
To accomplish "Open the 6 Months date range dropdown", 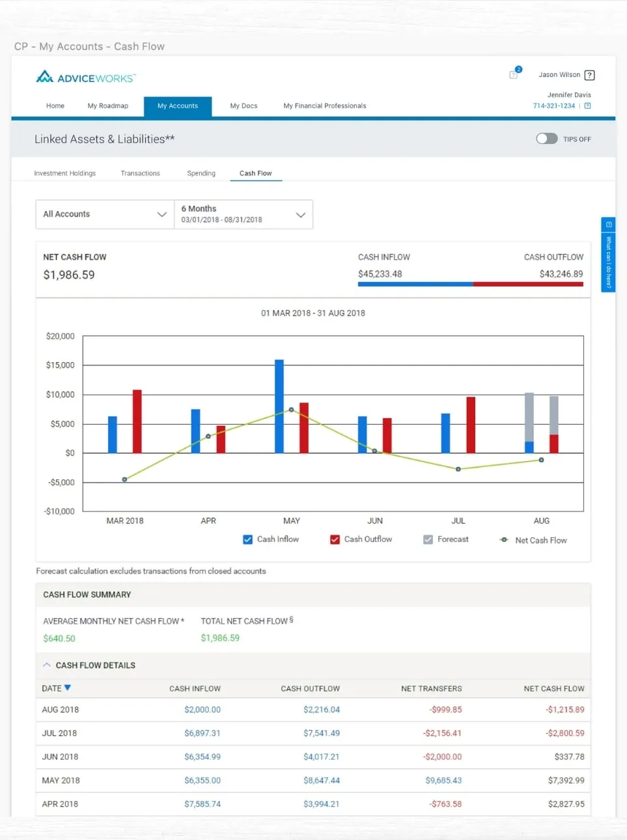I will (244, 214).
